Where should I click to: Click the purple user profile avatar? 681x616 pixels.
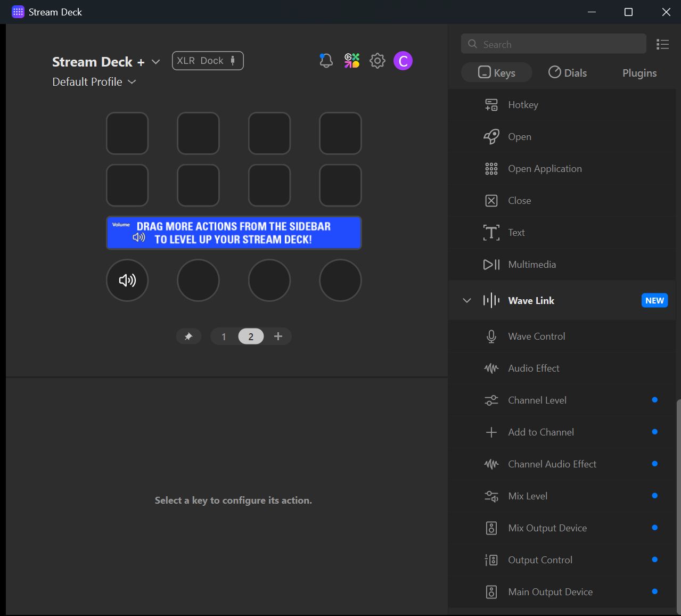click(403, 61)
